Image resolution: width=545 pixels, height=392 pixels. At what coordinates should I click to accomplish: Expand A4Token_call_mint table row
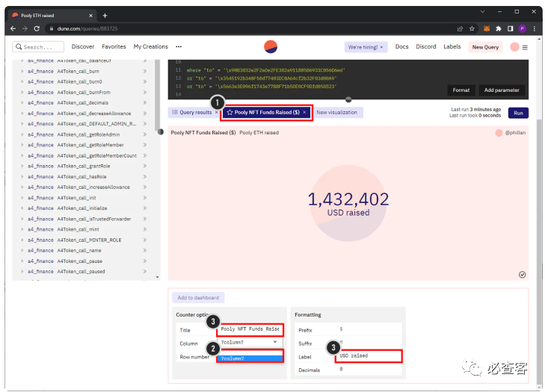tap(22, 229)
